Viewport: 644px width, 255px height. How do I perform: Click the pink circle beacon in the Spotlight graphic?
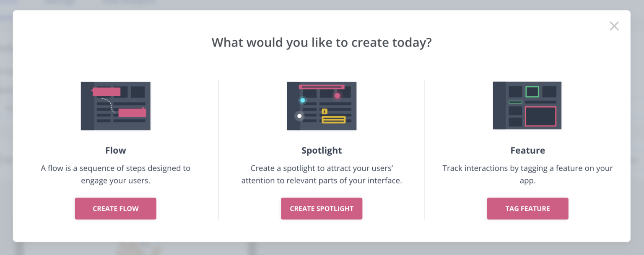coord(337,96)
